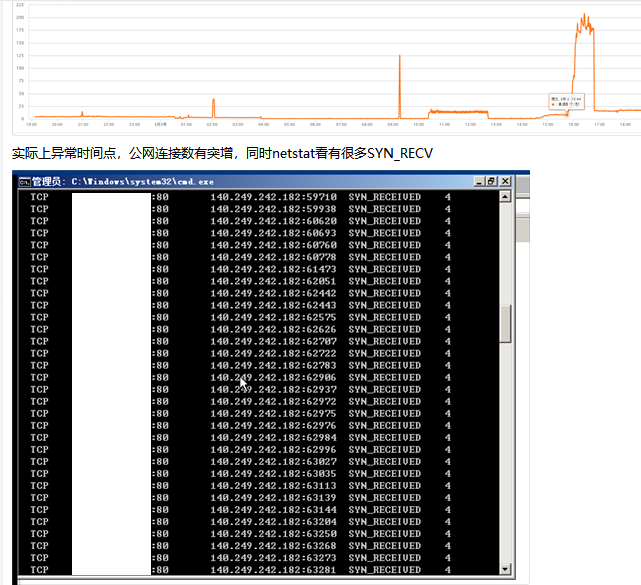Minimize the cmd.exe console window
This screenshot has height=585, width=641.
pos(479,182)
